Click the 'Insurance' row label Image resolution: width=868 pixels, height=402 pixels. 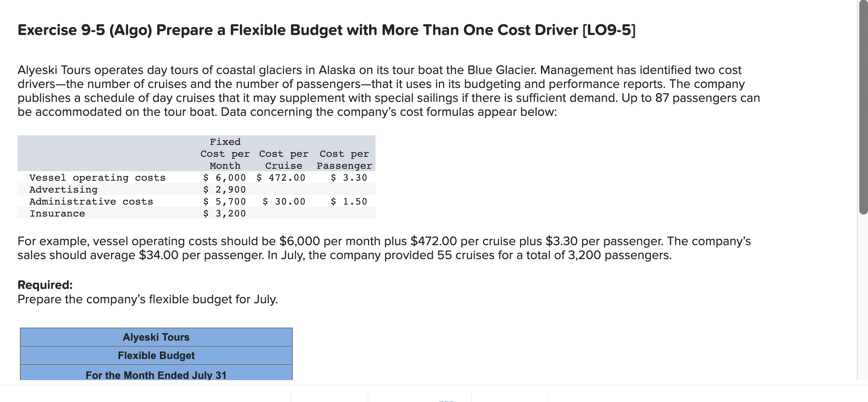pyautogui.click(x=57, y=213)
